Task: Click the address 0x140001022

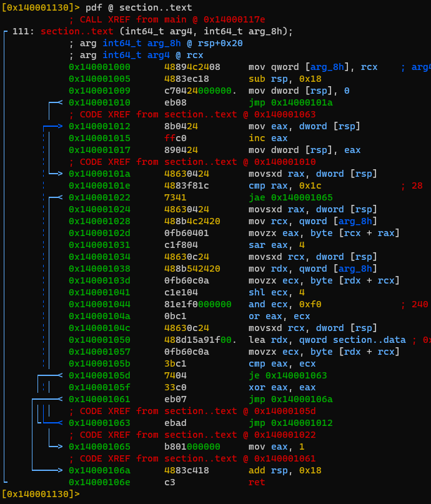Action: (x=100, y=197)
